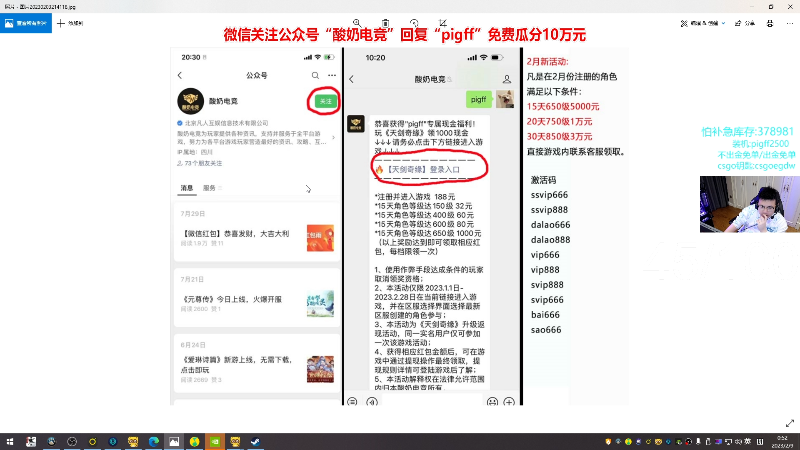Expand the 编辑 & 创建 dropdown
800x450 pixels.
pyautogui.click(x=703, y=23)
